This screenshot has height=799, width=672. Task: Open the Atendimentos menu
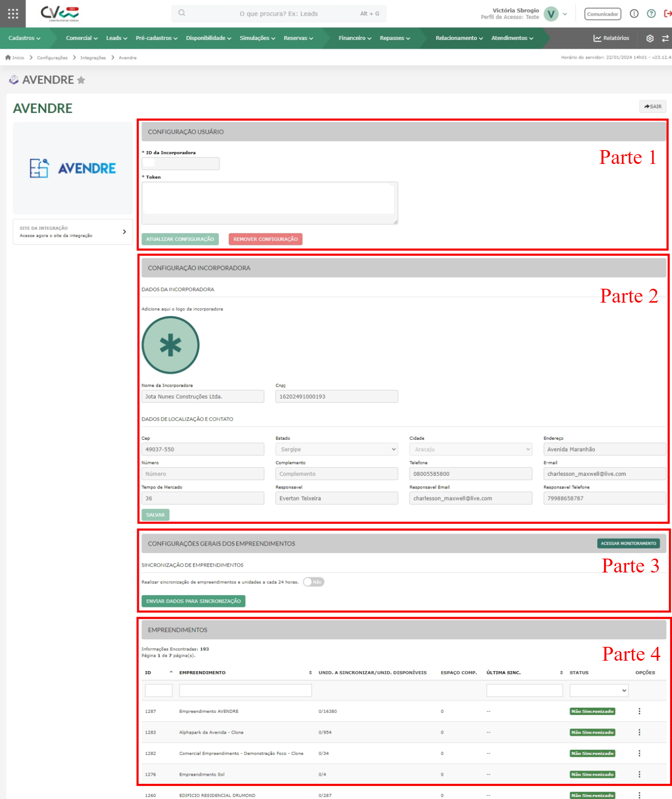click(x=512, y=38)
